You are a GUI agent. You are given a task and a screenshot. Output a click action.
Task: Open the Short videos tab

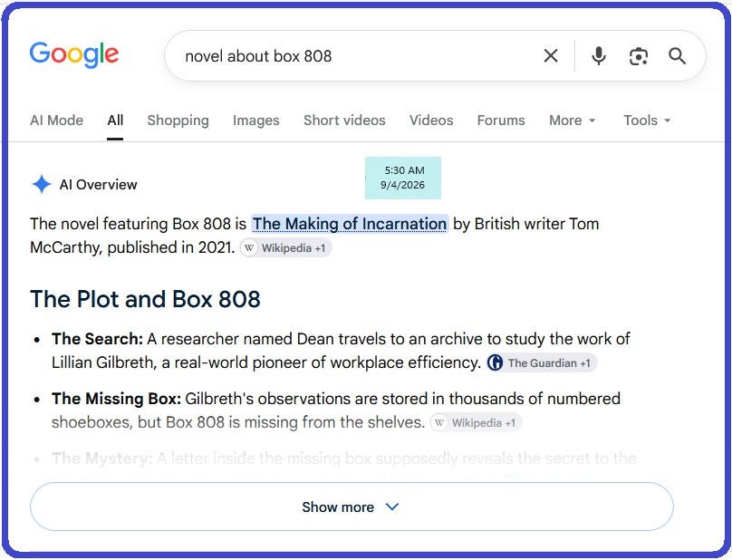pyautogui.click(x=344, y=121)
